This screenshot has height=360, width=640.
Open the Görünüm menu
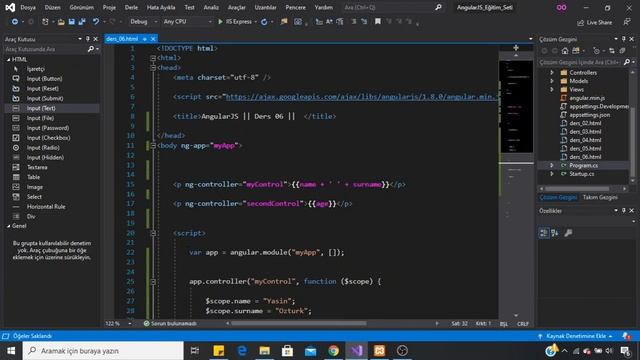coord(81,7)
